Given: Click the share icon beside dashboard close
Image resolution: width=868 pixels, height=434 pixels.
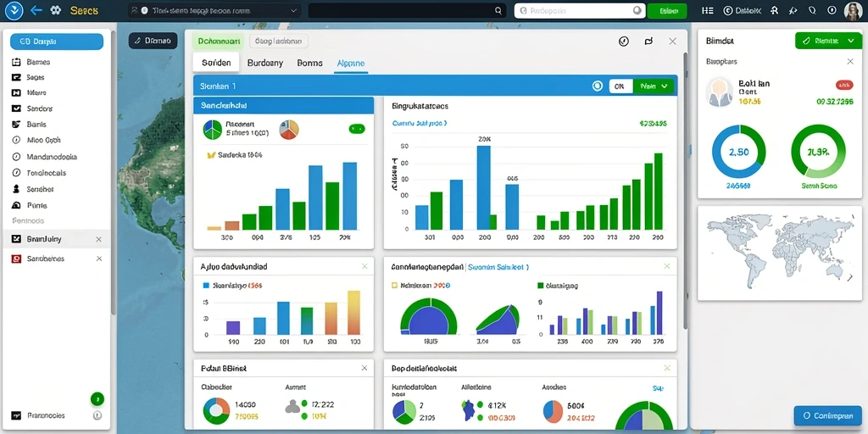Looking at the screenshot, I should pyautogui.click(x=648, y=42).
